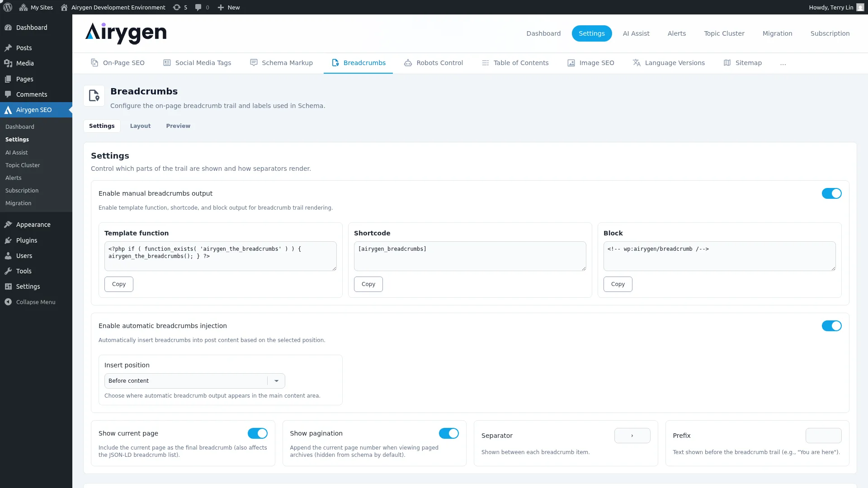The height and width of the screenshot is (488, 868).
Task: Click the Appearance paintbrush icon
Action: point(8,225)
